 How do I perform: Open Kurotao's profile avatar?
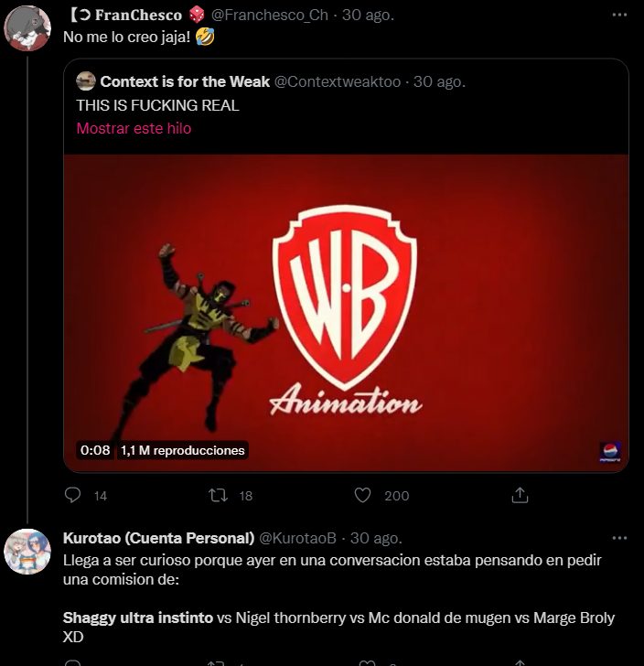click(x=27, y=551)
